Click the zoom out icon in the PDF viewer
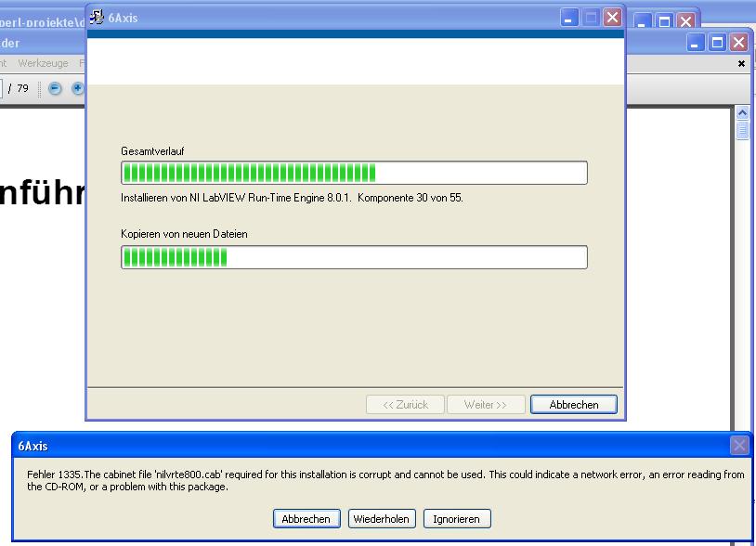This screenshot has width=756, height=546. point(55,88)
